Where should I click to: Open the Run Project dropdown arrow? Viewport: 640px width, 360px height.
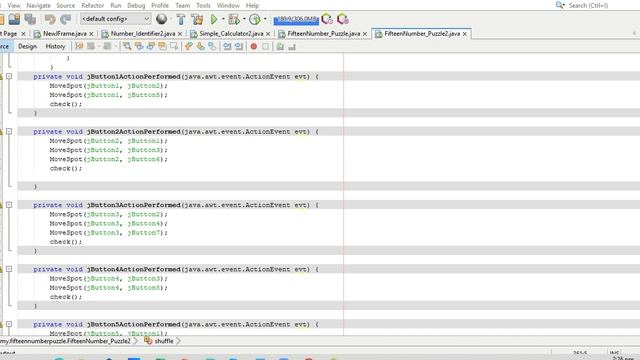(223, 19)
